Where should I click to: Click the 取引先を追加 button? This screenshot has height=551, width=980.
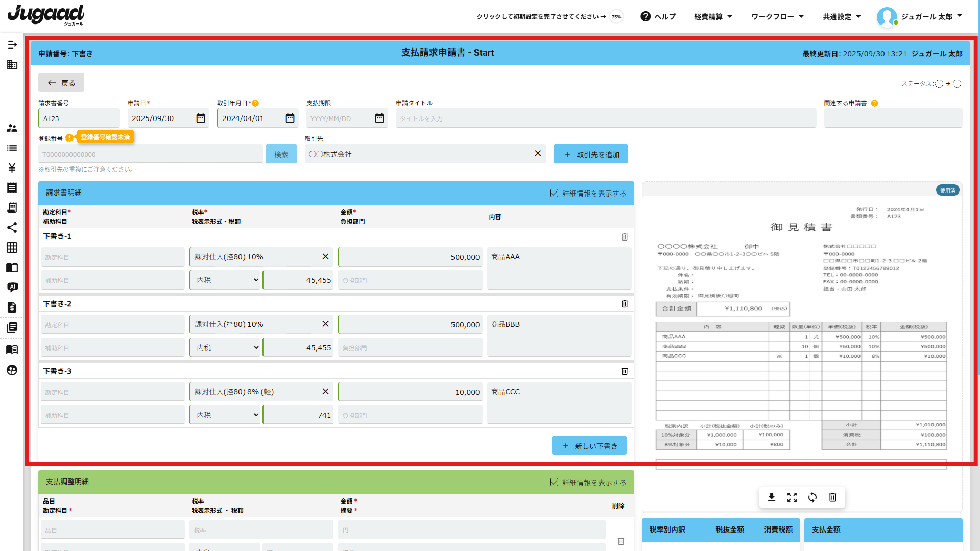click(x=591, y=154)
